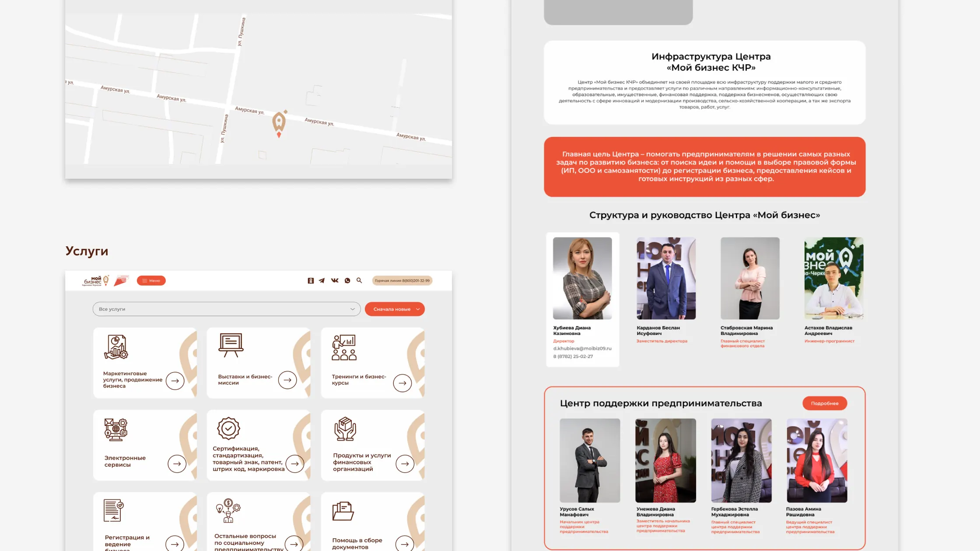Select photo of Астахов Владислав Андреевич
The height and width of the screenshot is (551, 980).
tap(834, 278)
